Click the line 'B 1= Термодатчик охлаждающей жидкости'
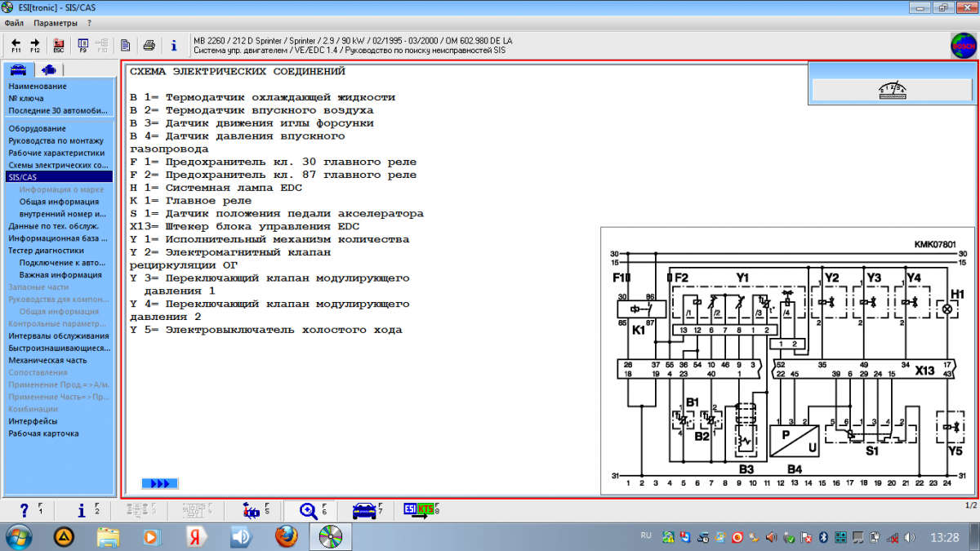Image resolution: width=980 pixels, height=551 pixels. [x=262, y=97]
